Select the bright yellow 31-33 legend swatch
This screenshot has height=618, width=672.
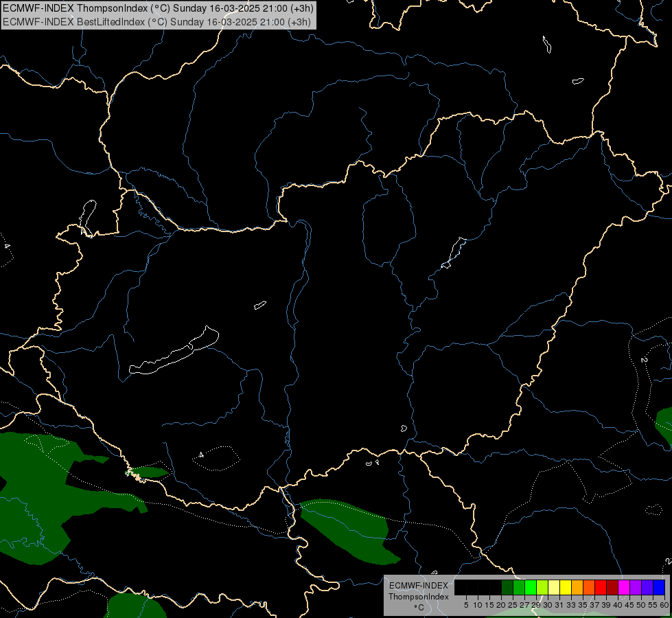point(566,588)
